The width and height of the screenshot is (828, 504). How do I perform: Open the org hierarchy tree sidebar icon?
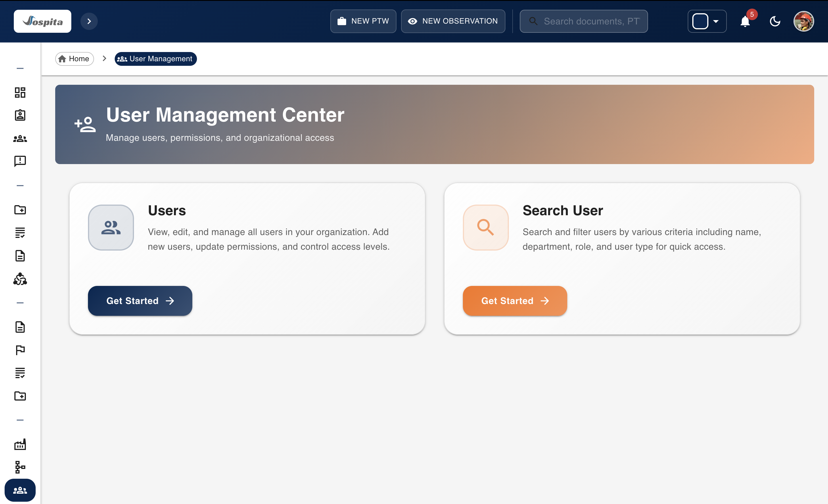pyautogui.click(x=20, y=467)
